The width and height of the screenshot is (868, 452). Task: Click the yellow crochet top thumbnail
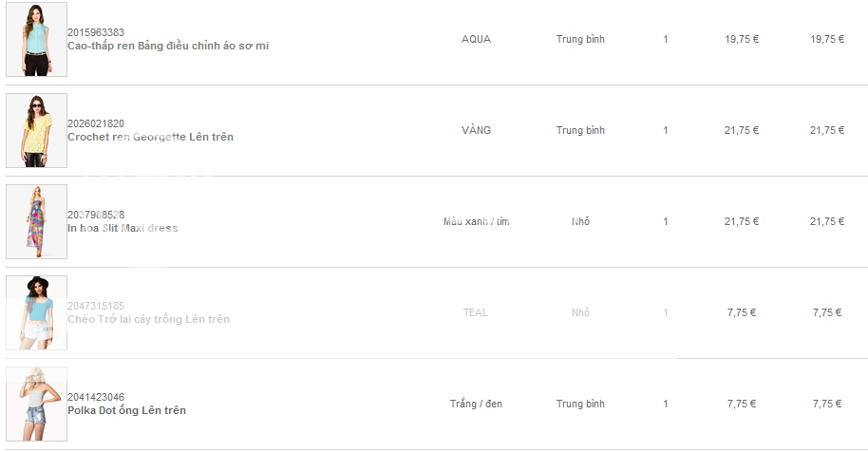coord(36,131)
